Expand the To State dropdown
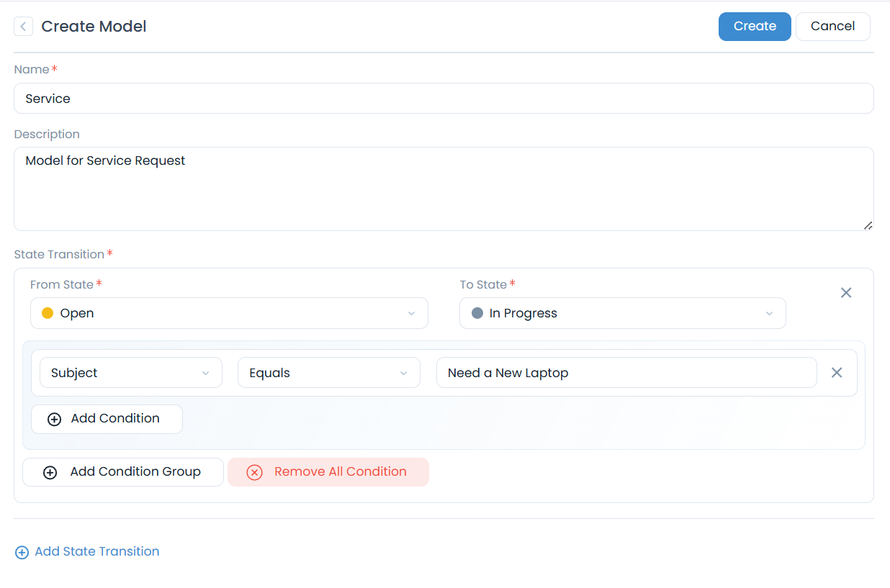The width and height of the screenshot is (890, 588). click(622, 313)
